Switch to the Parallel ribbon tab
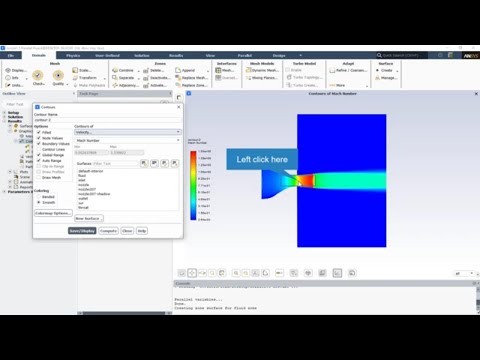This screenshot has height=360, width=480. (245, 55)
